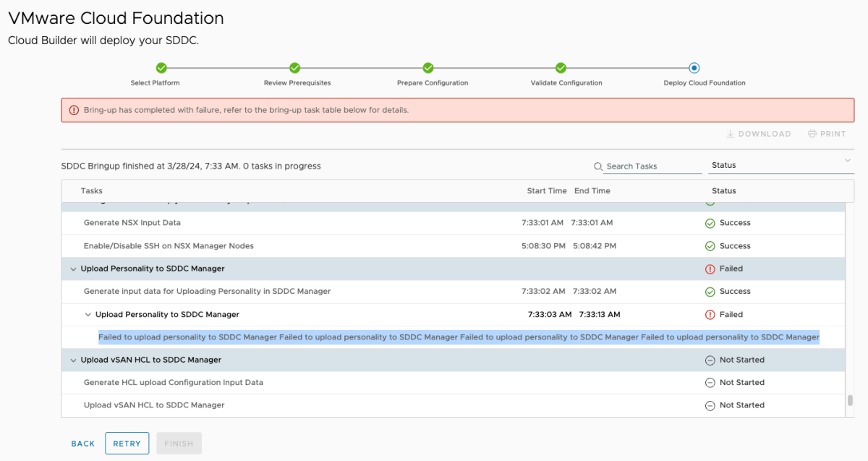The height and width of the screenshot is (461, 868).
Task: Click the magnifier icon beside Search Tasks
Action: coord(598,166)
